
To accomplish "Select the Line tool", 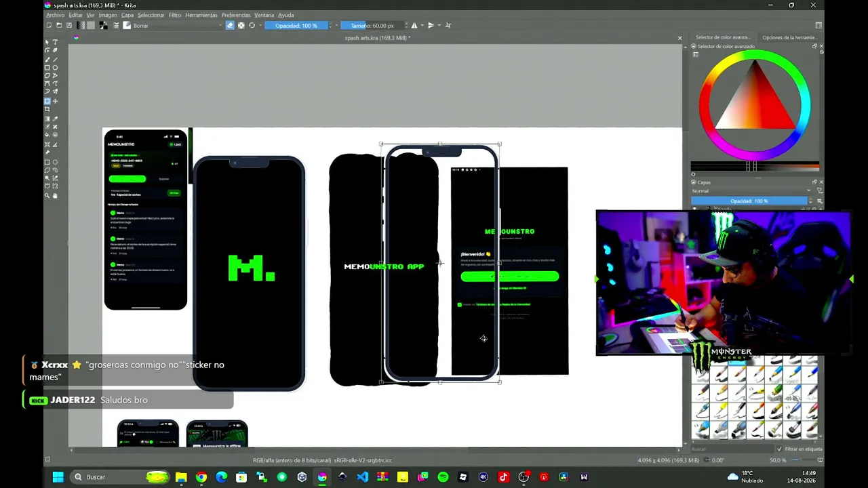I will 56,59.
